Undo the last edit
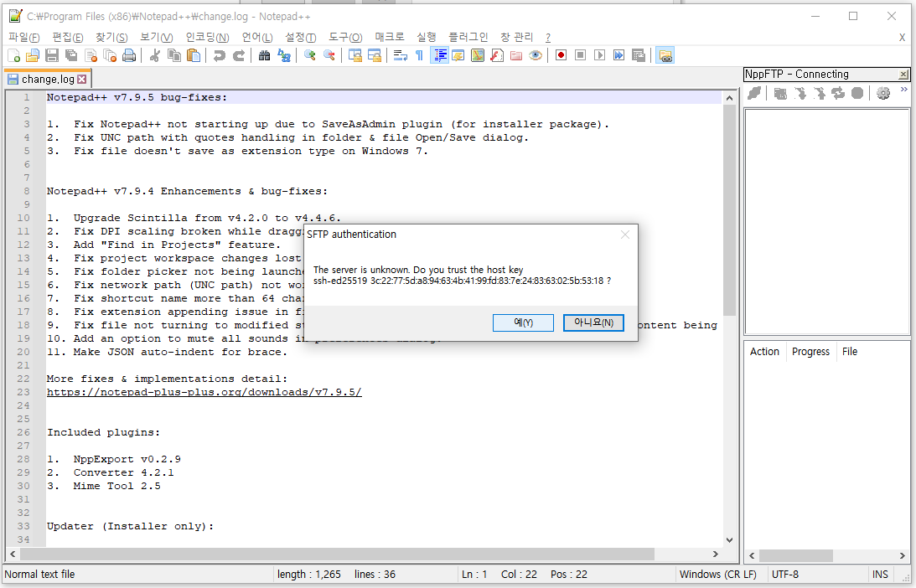The height and width of the screenshot is (588, 916). coord(219,55)
